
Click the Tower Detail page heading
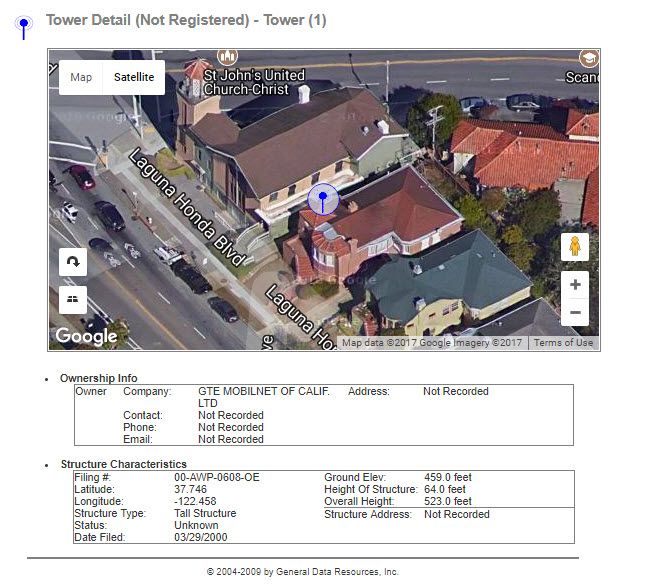click(x=186, y=20)
